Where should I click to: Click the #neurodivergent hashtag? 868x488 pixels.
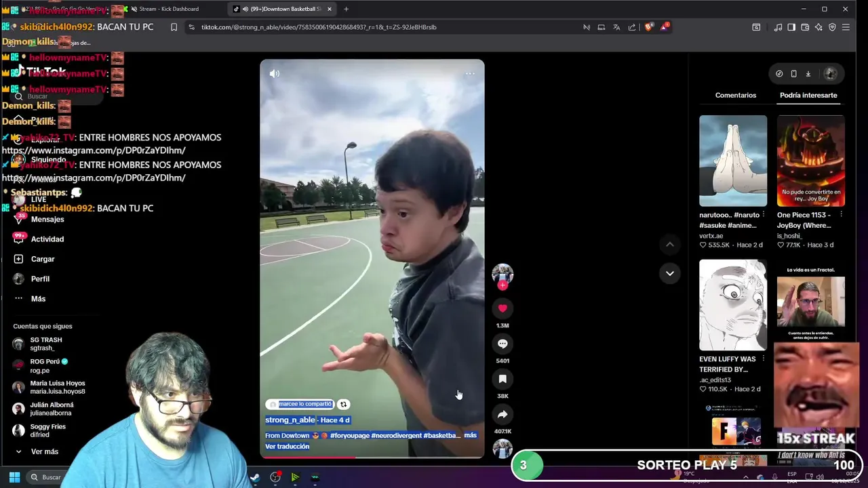click(396, 435)
